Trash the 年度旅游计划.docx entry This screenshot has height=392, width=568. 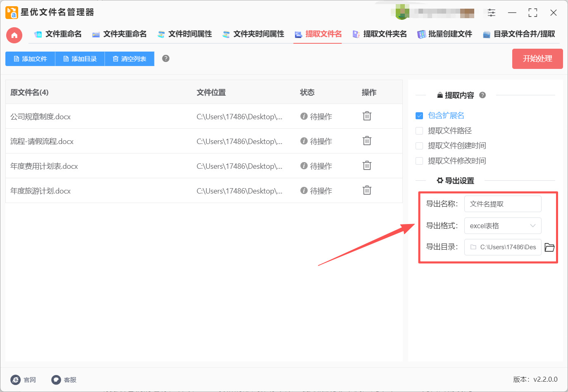367,190
